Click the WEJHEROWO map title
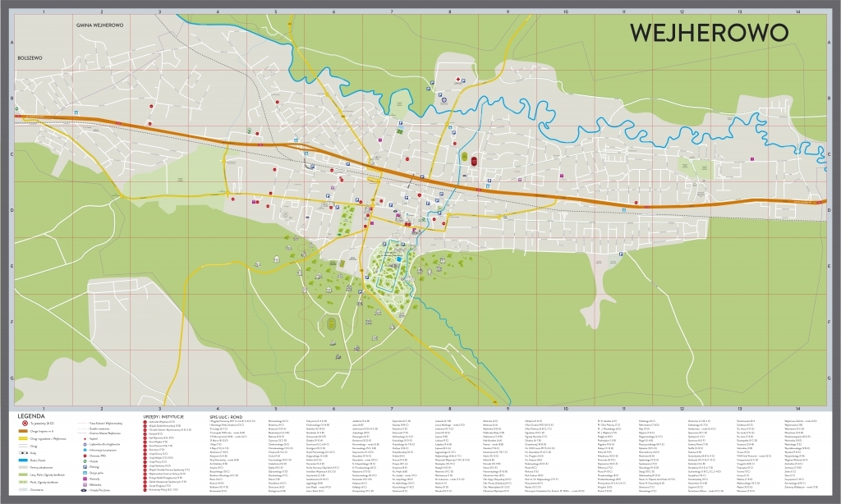 (x=709, y=33)
